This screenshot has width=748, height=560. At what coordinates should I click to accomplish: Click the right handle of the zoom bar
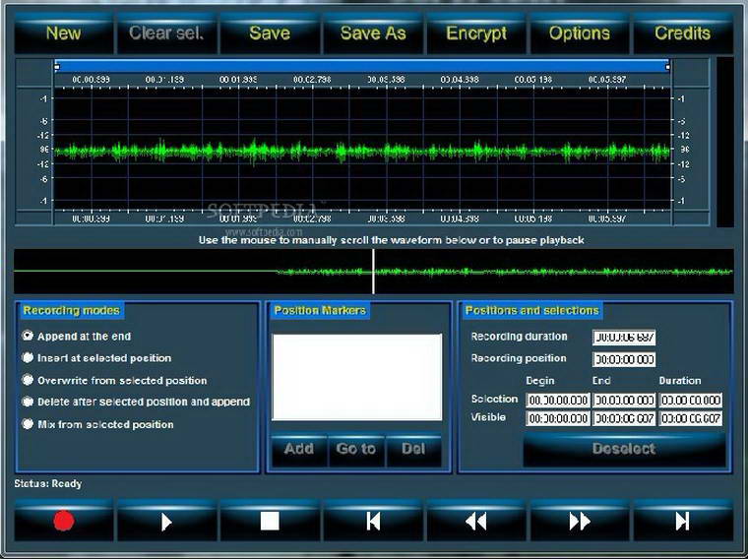click(668, 67)
